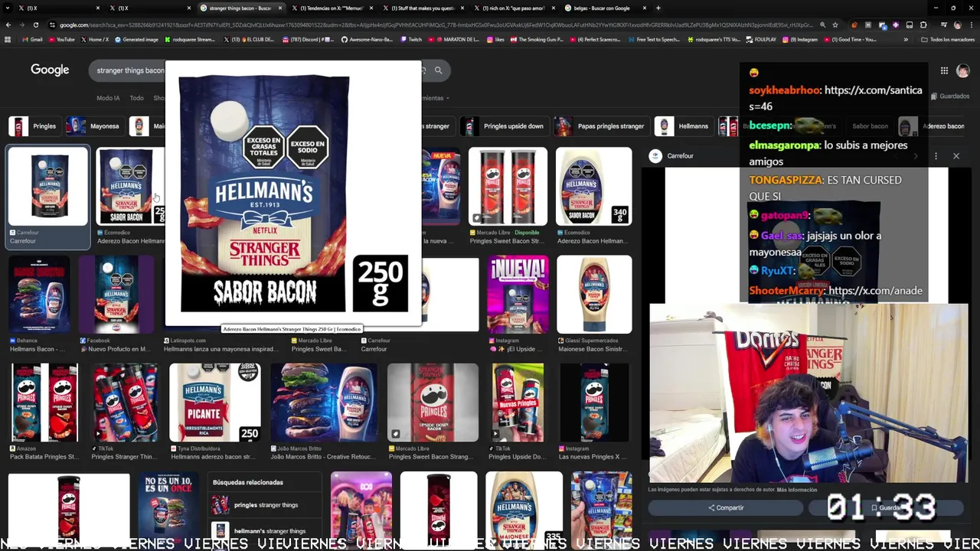Screen dimensions: 980x551
Task: Click the Compartir share button
Action: coord(725,507)
